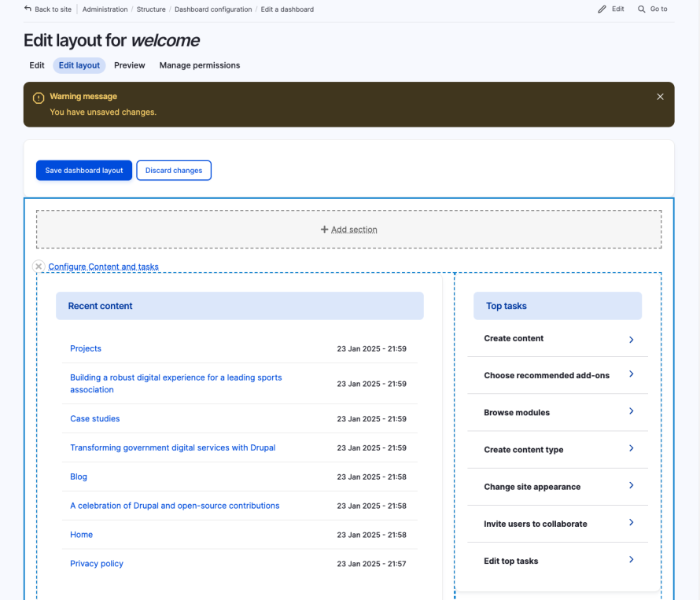Click Back to site text link
Screen dimensions: 700x600
point(53,9)
